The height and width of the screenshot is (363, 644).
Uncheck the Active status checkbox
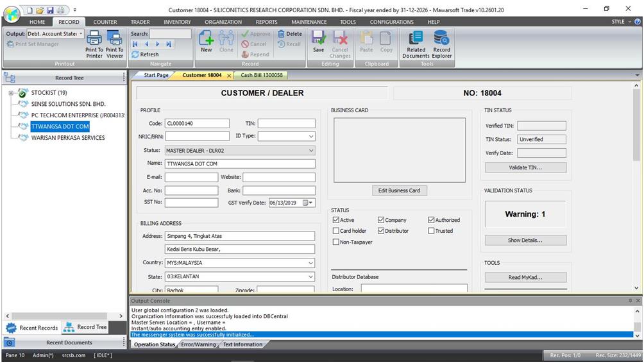point(336,220)
